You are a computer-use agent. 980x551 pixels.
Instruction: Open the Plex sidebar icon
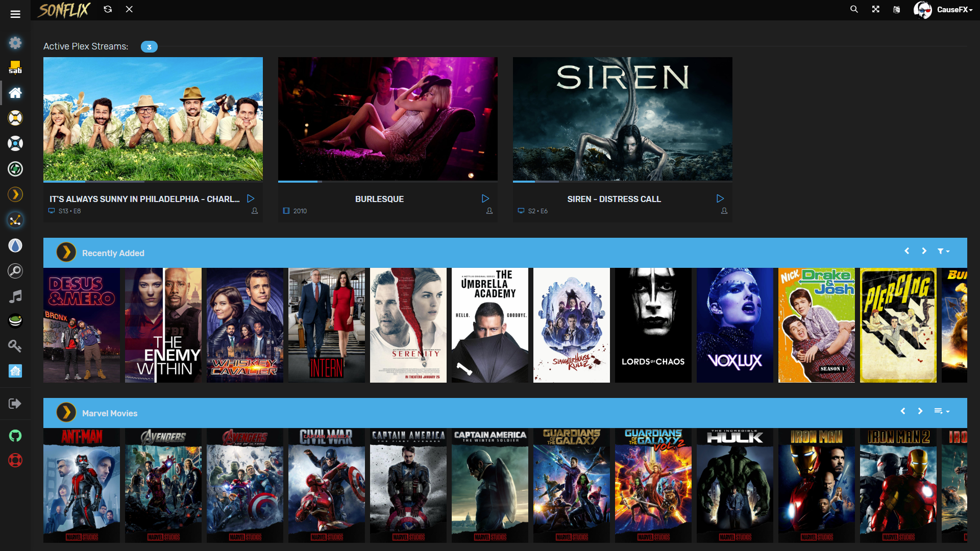[x=15, y=194]
